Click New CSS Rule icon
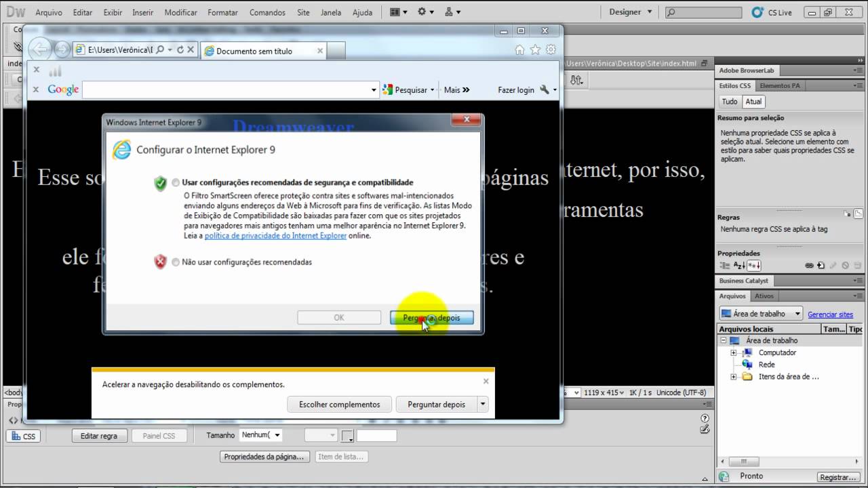 821,266
